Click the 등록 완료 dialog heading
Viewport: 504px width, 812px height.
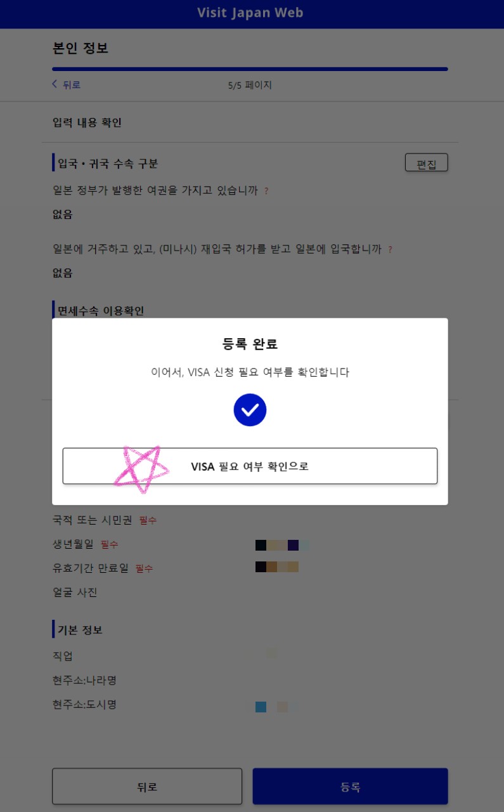point(250,344)
